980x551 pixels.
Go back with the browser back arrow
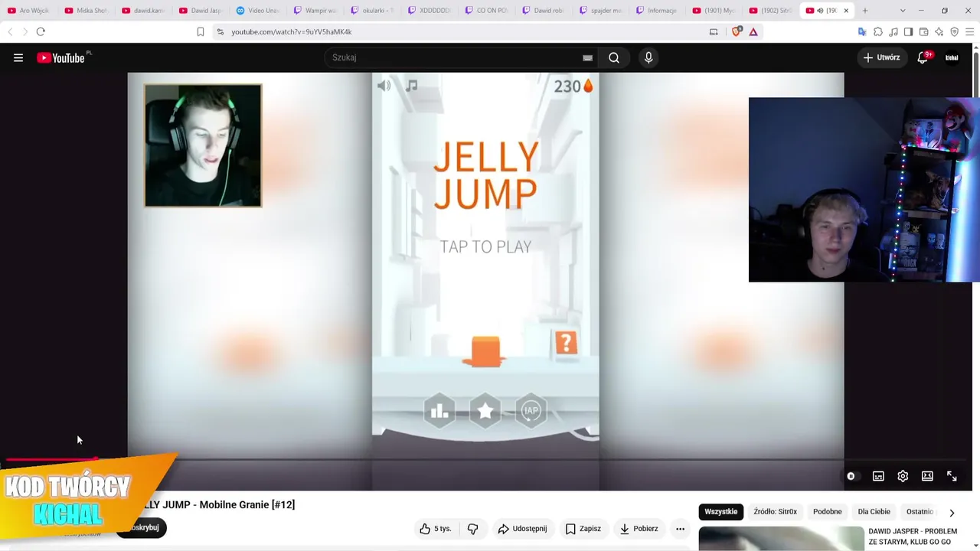(x=10, y=31)
